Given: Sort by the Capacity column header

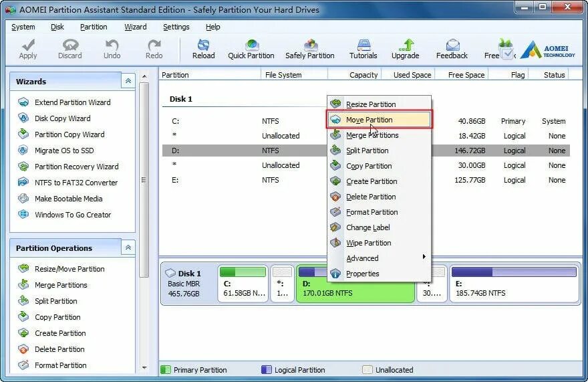Looking at the screenshot, I should pos(355,75).
